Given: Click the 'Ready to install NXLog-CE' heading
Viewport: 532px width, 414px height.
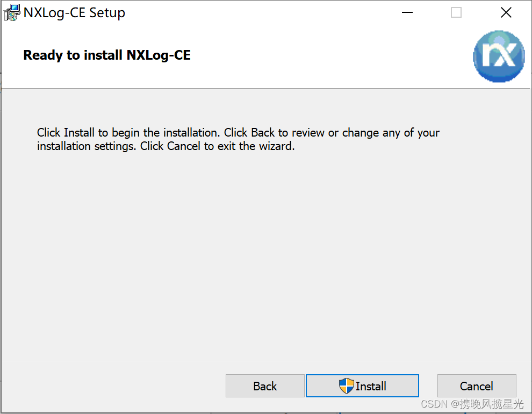Looking at the screenshot, I should click(x=106, y=55).
